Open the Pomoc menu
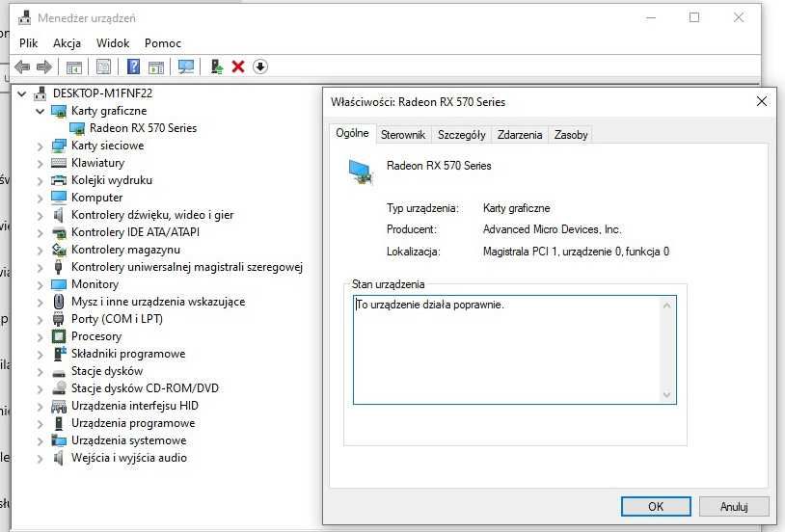Viewport: 785px width, 532px height. [163, 43]
